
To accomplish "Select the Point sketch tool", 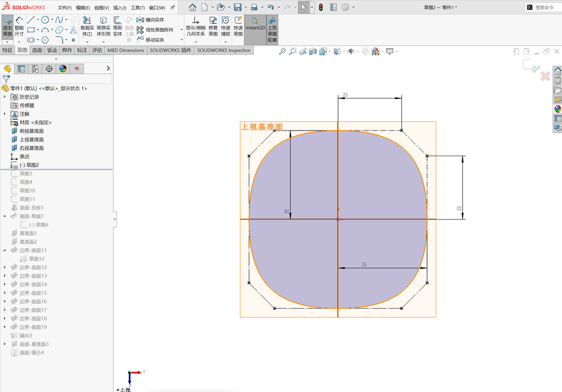I will pos(74,39).
